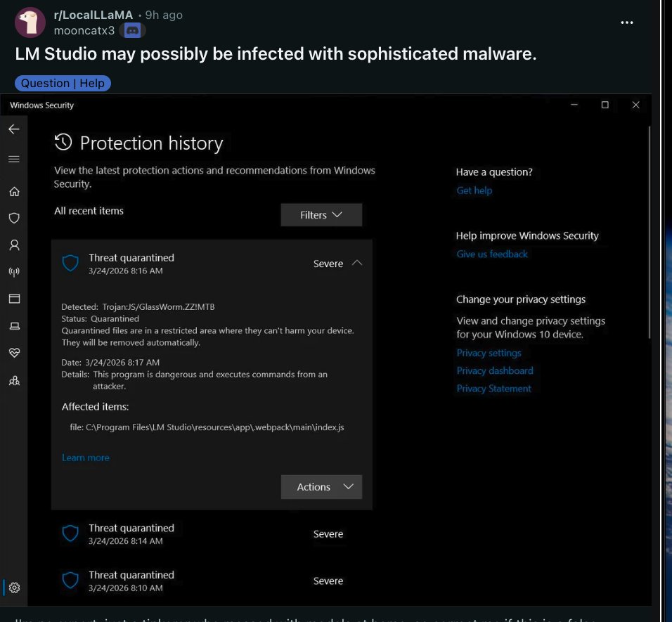Expand the 8:14 AM Threat quarantined entry
The height and width of the screenshot is (622, 672).
click(x=212, y=533)
